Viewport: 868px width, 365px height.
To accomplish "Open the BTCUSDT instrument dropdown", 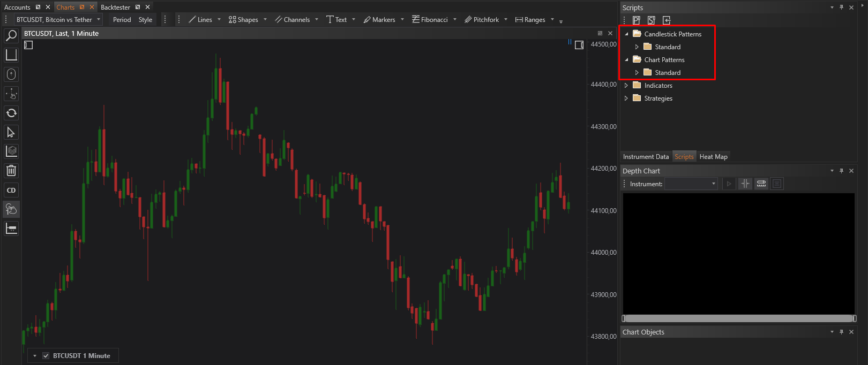I will point(99,20).
